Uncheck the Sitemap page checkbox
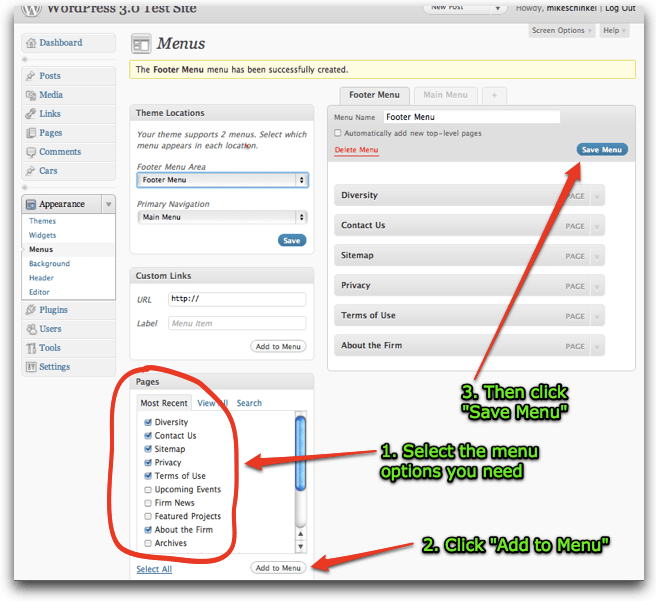Viewport: 656px width, 601px height. pos(148,449)
